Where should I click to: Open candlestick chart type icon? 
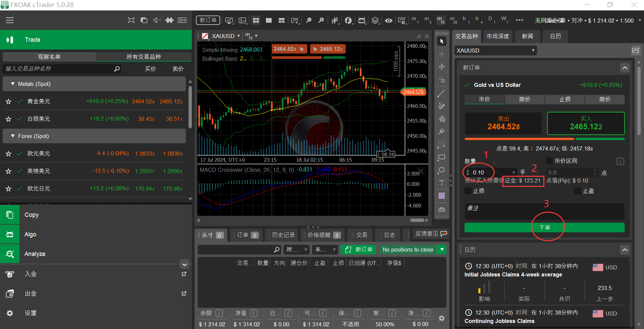pos(335,21)
